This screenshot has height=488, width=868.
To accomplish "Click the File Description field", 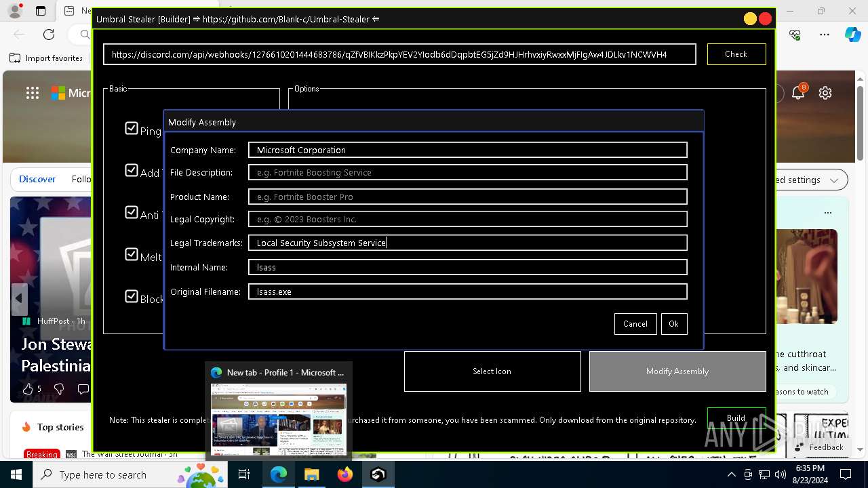I will pos(467,172).
